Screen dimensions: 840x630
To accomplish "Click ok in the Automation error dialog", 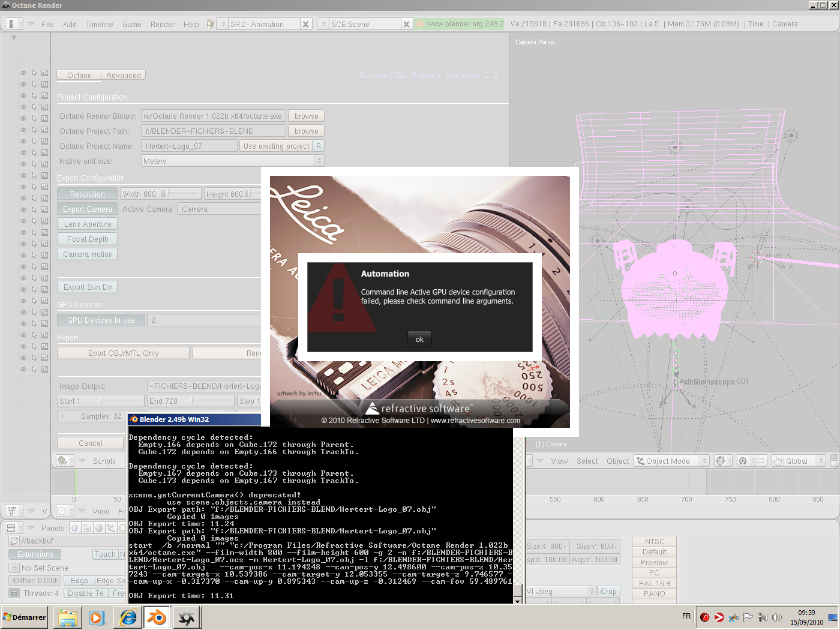I will click(x=419, y=339).
